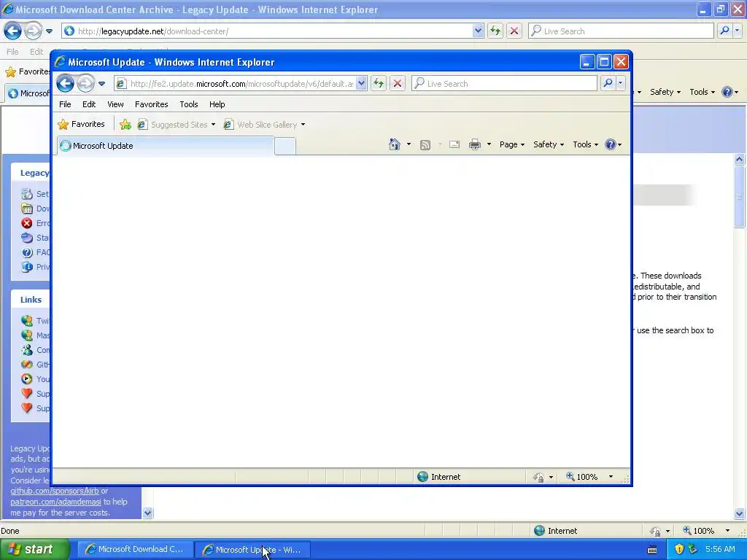Screen dimensions: 747x560
Task: Open Tools menu in Legacy Update window
Action: coord(702,92)
